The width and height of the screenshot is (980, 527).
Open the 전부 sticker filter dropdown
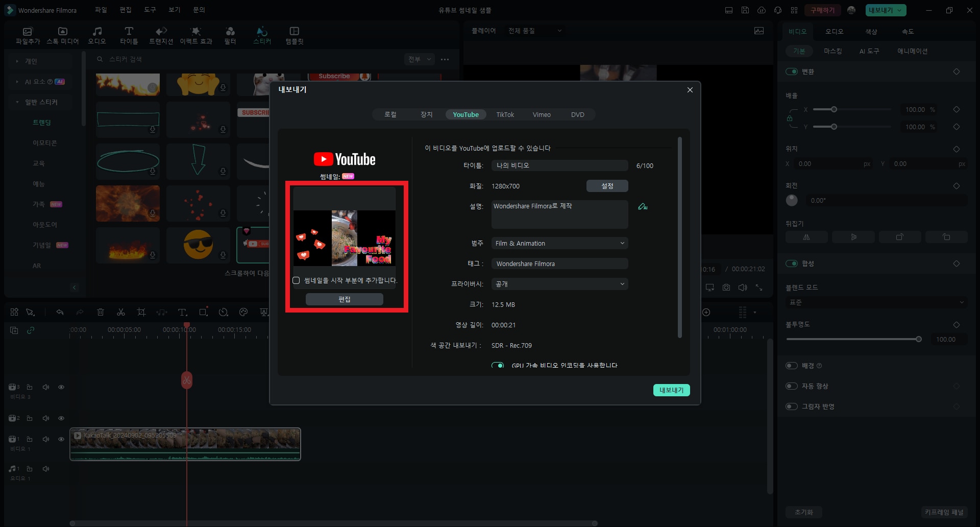click(419, 59)
